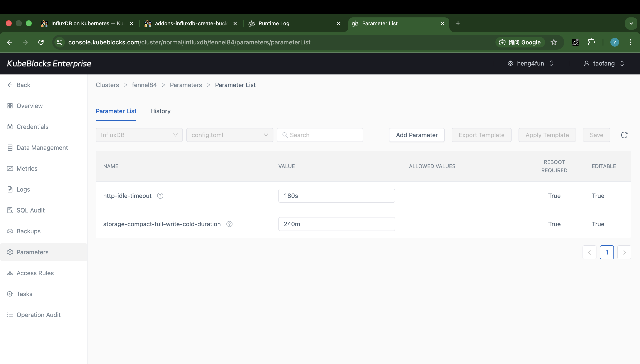Open SQL Audit

point(30,210)
